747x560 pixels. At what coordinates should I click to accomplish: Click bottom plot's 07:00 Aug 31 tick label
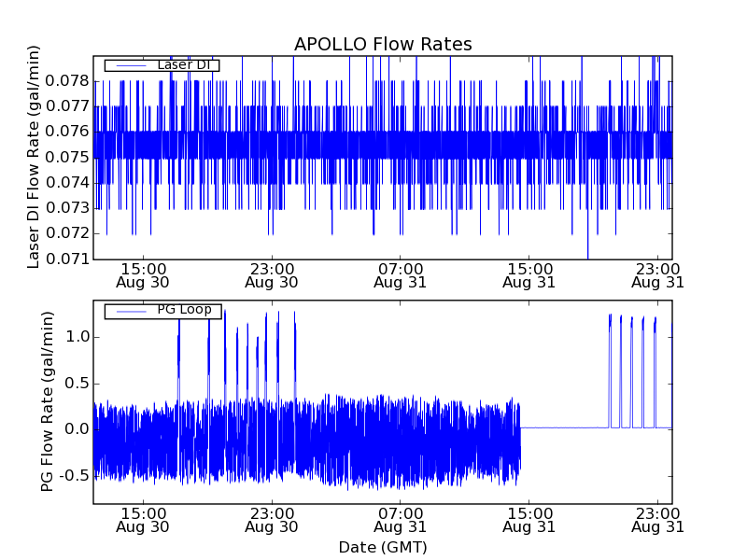[400, 520]
